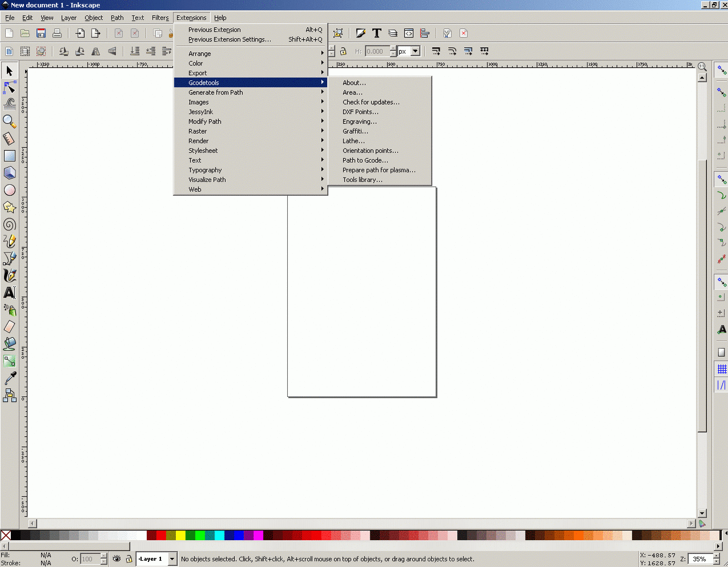The image size is (728, 567).
Task: Select the Gradient tool
Action: point(9,361)
